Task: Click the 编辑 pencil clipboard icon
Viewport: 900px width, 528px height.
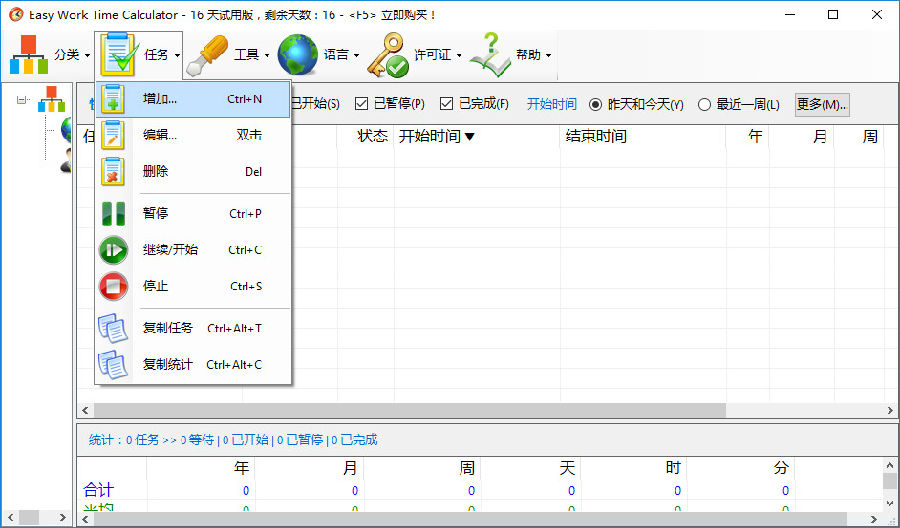Action: tap(112, 135)
